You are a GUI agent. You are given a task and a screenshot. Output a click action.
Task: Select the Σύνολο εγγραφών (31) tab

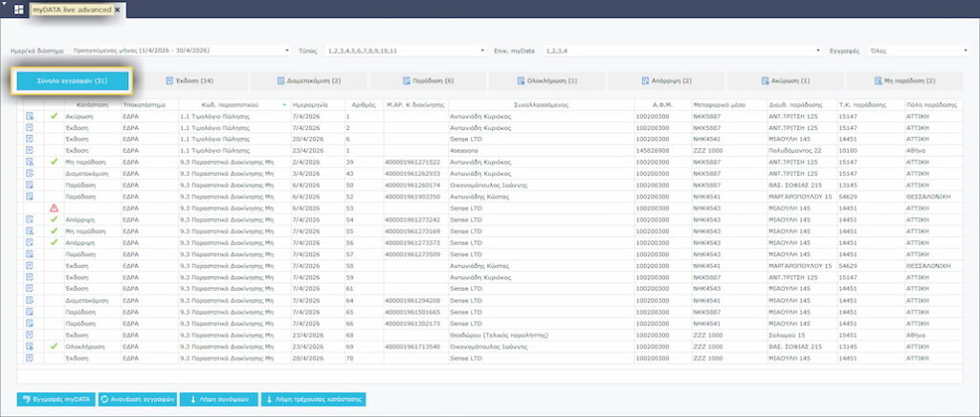(x=73, y=81)
